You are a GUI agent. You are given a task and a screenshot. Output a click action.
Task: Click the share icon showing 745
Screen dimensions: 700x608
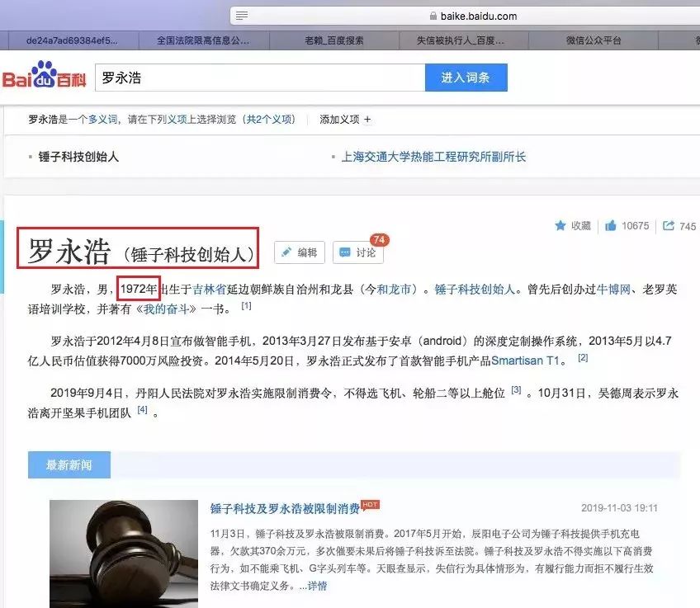click(x=669, y=225)
